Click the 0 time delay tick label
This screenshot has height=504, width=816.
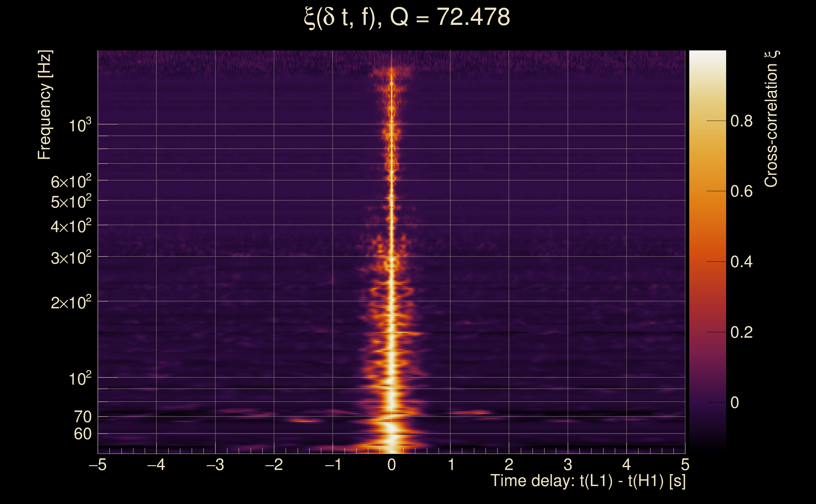pos(392,465)
